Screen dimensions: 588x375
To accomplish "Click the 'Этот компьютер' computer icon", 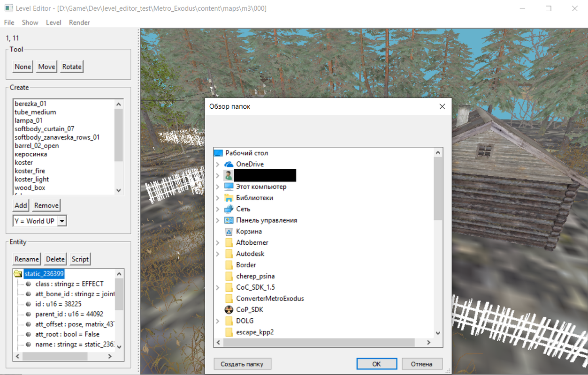I will point(229,187).
